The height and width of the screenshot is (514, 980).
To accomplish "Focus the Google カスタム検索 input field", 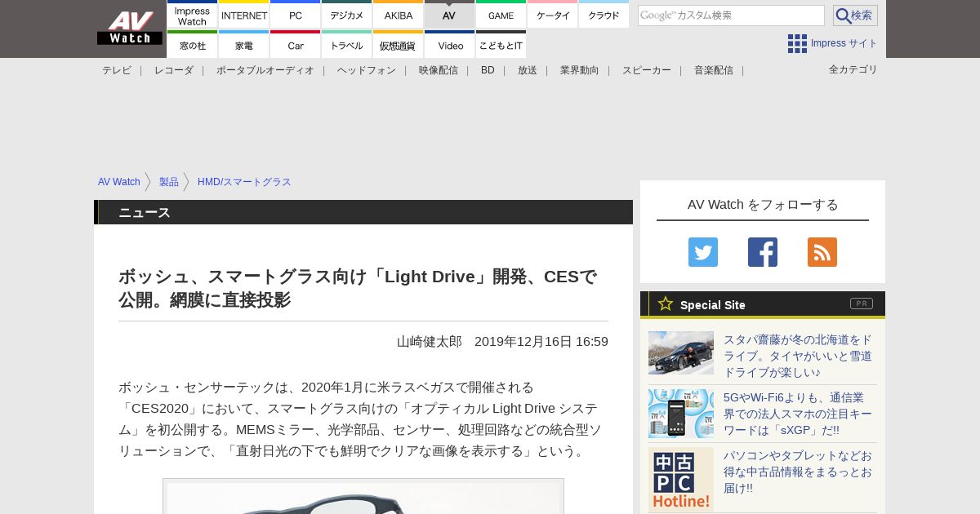I will (731, 16).
